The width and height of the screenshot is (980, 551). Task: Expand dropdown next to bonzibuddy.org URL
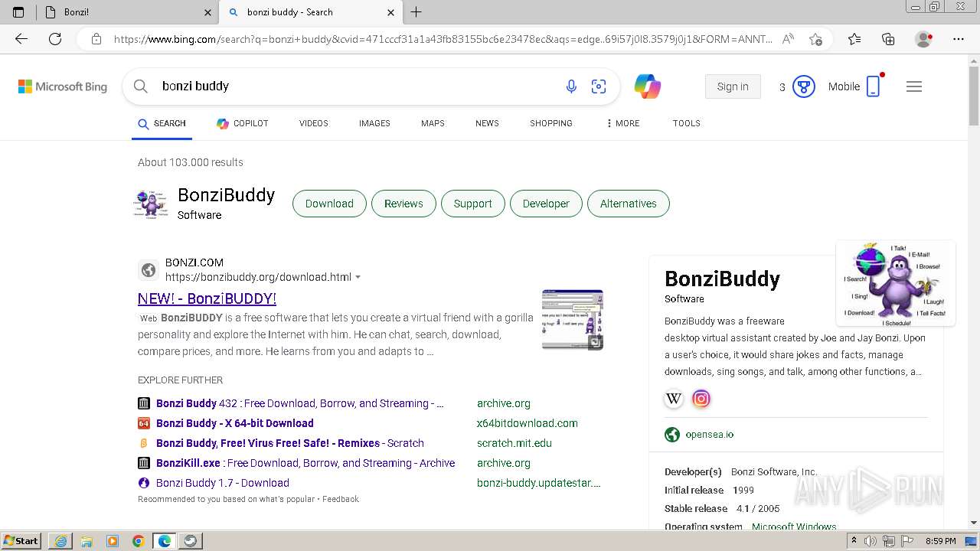(x=358, y=278)
